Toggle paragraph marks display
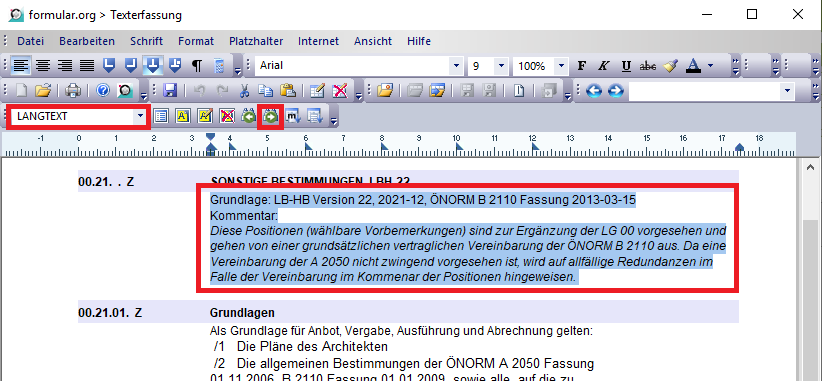The height and width of the screenshot is (381, 822). pos(197,66)
